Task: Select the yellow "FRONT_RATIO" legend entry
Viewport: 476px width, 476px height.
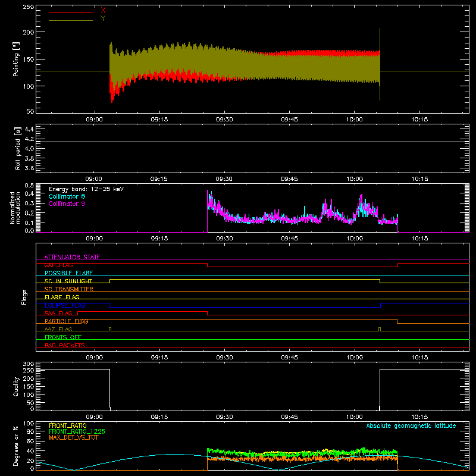Action: click(68, 425)
